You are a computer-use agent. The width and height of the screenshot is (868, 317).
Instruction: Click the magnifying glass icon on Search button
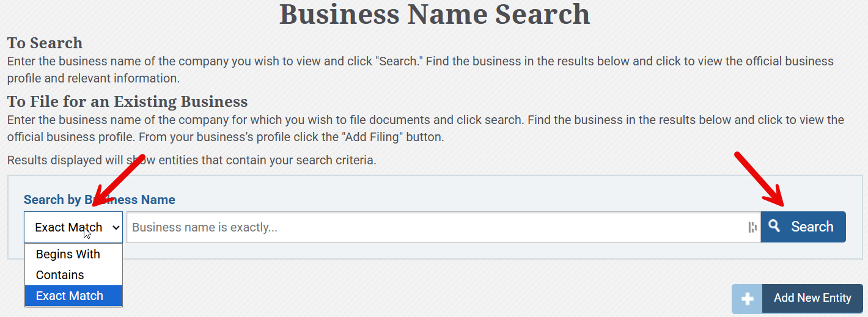click(774, 227)
